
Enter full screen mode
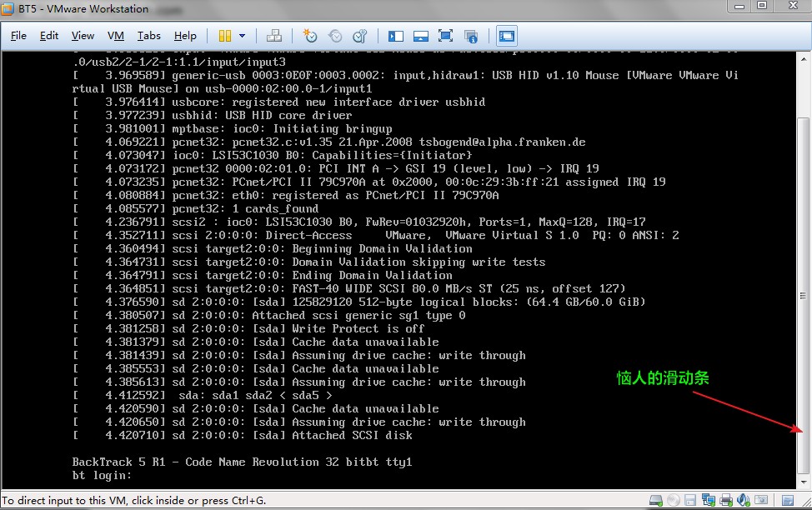pos(445,36)
